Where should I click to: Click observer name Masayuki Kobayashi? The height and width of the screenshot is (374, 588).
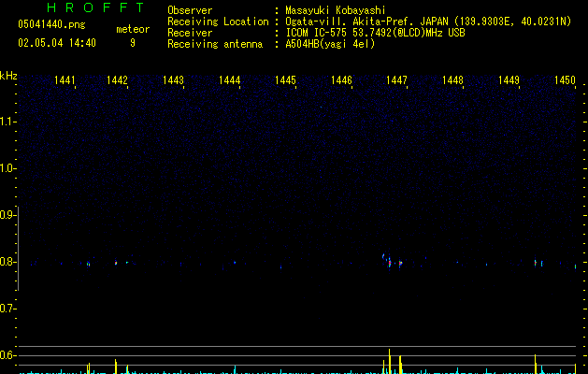point(336,10)
